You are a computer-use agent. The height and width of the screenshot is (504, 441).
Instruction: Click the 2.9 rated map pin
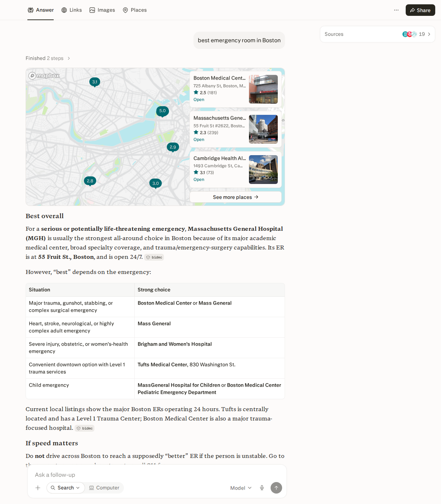[x=173, y=147]
